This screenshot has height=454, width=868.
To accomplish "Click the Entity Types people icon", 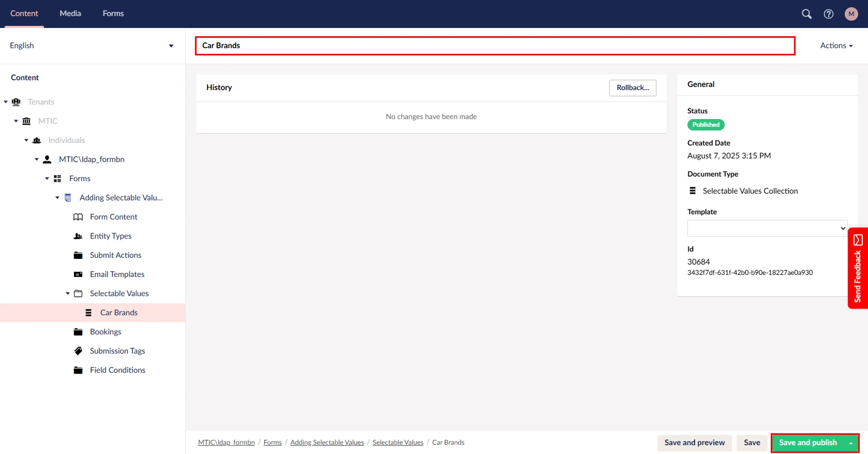I will (x=78, y=236).
